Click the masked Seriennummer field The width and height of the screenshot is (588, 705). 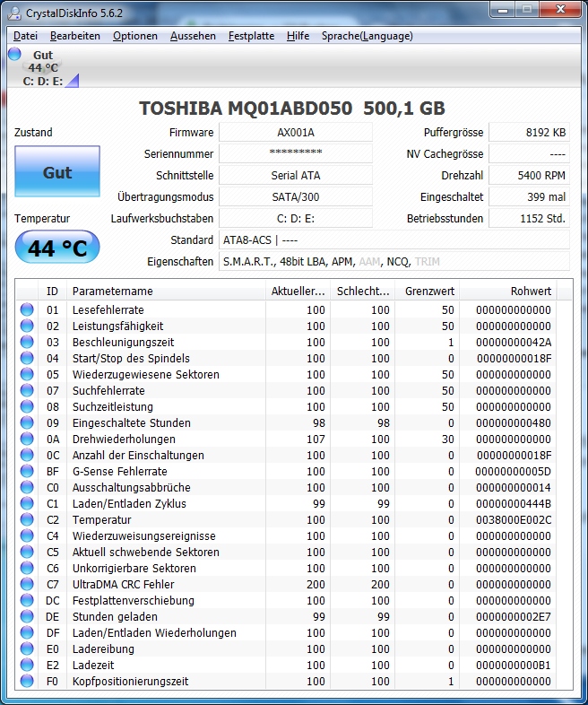(296, 153)
